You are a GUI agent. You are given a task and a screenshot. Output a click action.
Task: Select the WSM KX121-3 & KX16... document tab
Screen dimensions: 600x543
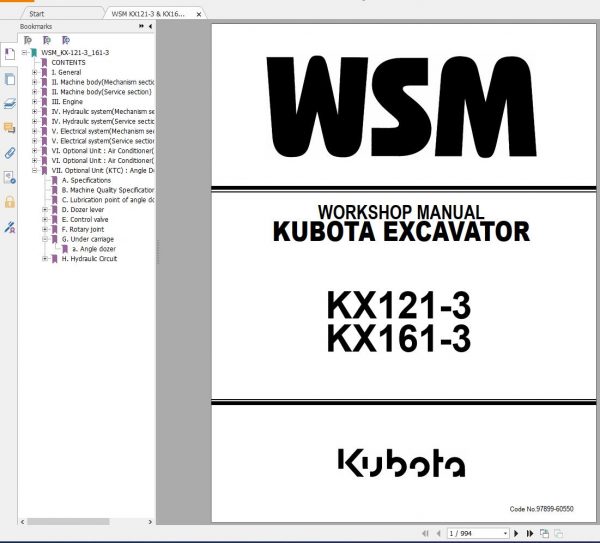pos(148,14)
